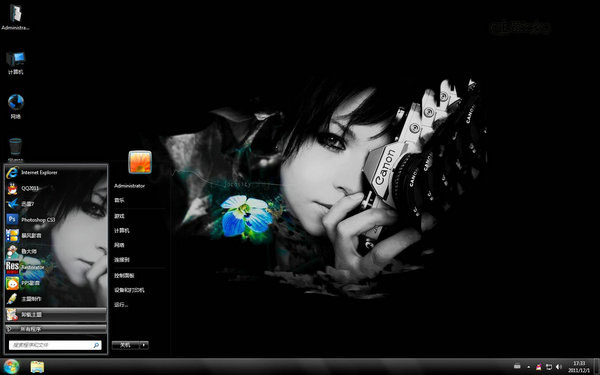This screenshot has width=600, height=375.
Task: Open 游戏 (Games) in the Start menu
Action: click(119, 216)
